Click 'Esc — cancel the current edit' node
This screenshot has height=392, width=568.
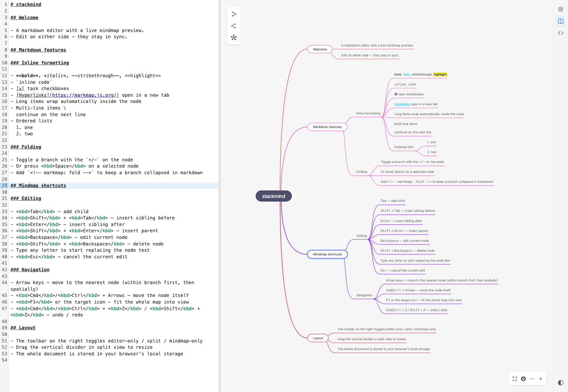(x=403, y=271)
